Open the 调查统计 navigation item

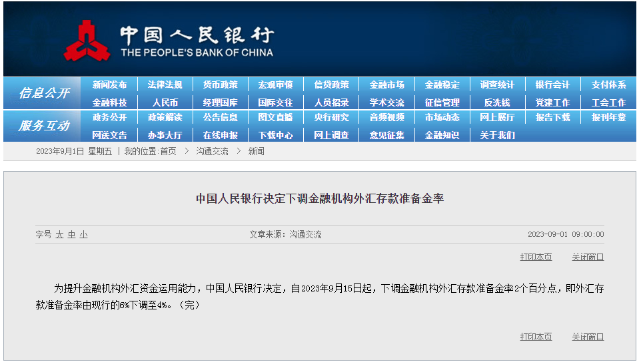(x=497, y=85)
